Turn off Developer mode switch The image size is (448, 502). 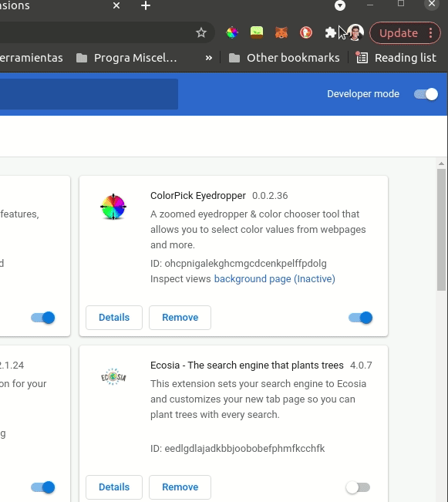[x=426, y=94]
